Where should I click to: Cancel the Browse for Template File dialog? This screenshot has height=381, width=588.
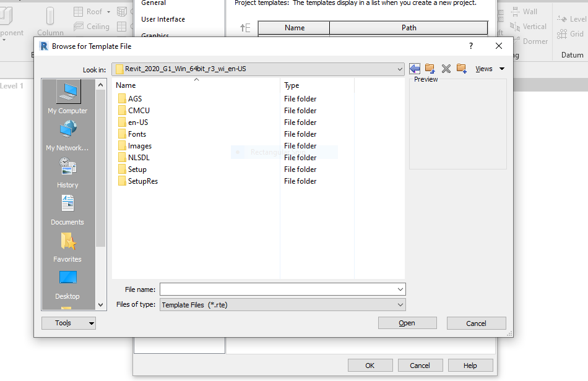point(476,323)
